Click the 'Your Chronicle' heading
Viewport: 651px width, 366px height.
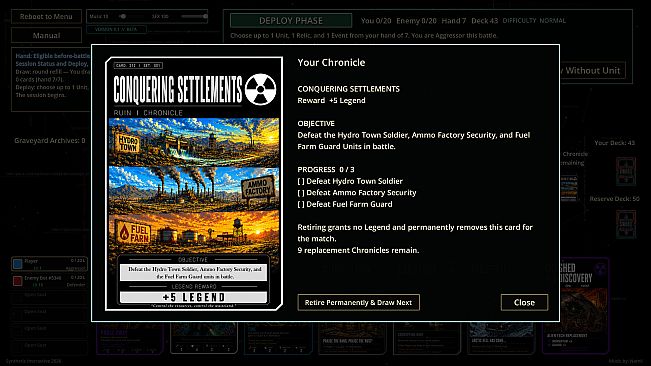(x=331, y=63)
